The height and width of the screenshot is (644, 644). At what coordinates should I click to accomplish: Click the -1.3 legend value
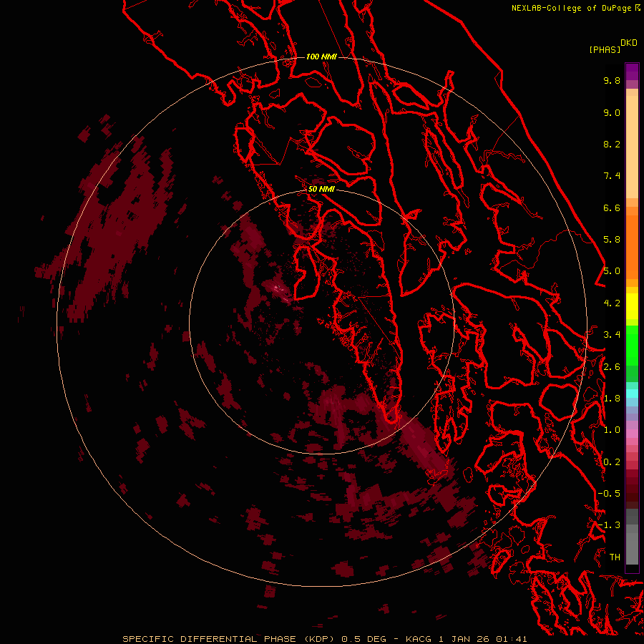(609, 525)
